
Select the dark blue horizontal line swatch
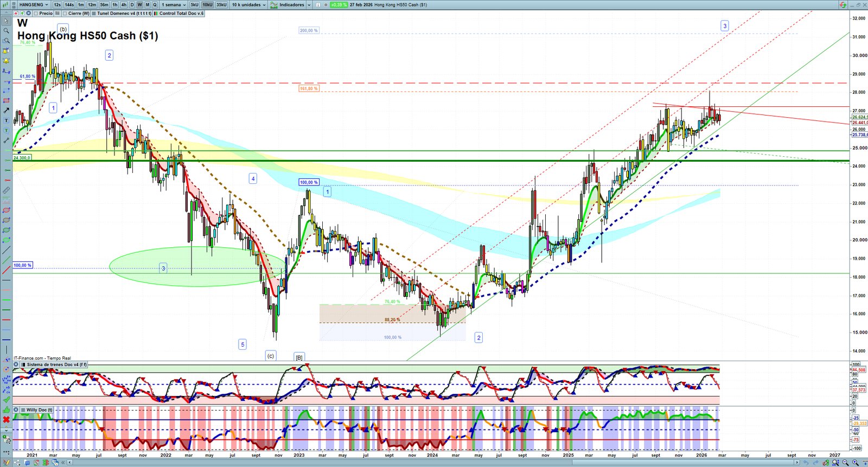[x=6, y=340]
